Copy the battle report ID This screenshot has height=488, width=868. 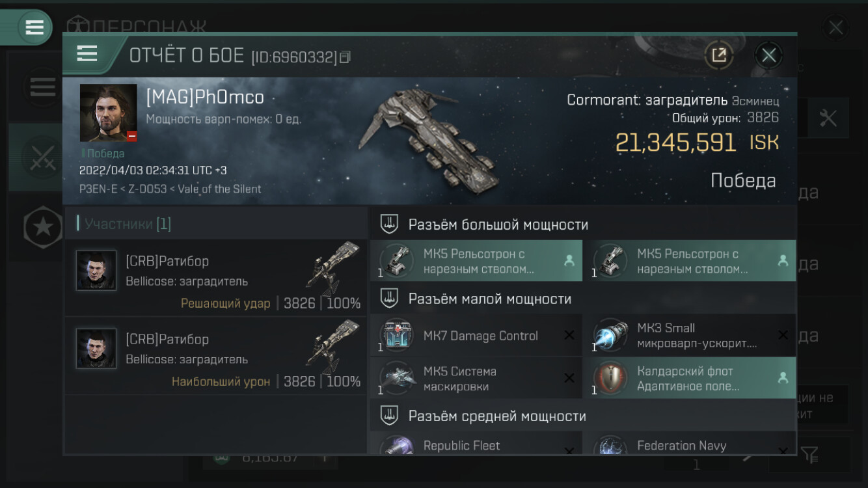(345, 57)
